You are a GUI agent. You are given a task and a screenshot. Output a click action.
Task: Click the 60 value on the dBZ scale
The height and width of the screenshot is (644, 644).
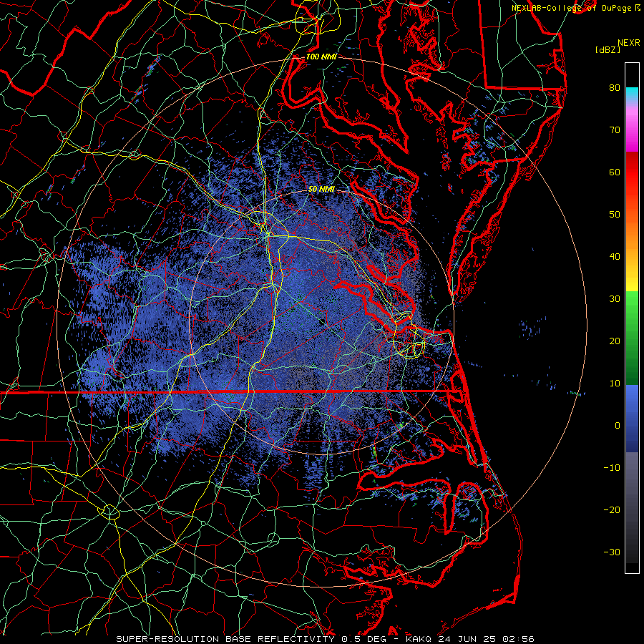point(615,172)
